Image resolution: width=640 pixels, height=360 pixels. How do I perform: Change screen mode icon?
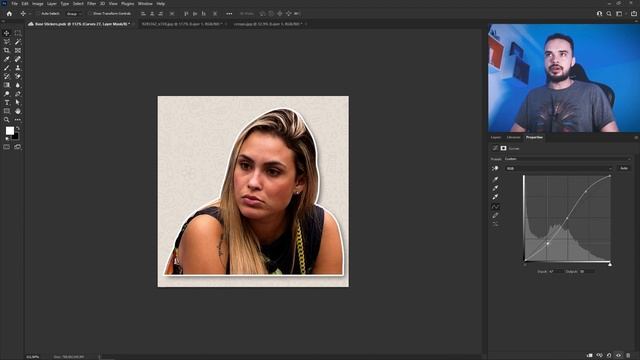18,147
